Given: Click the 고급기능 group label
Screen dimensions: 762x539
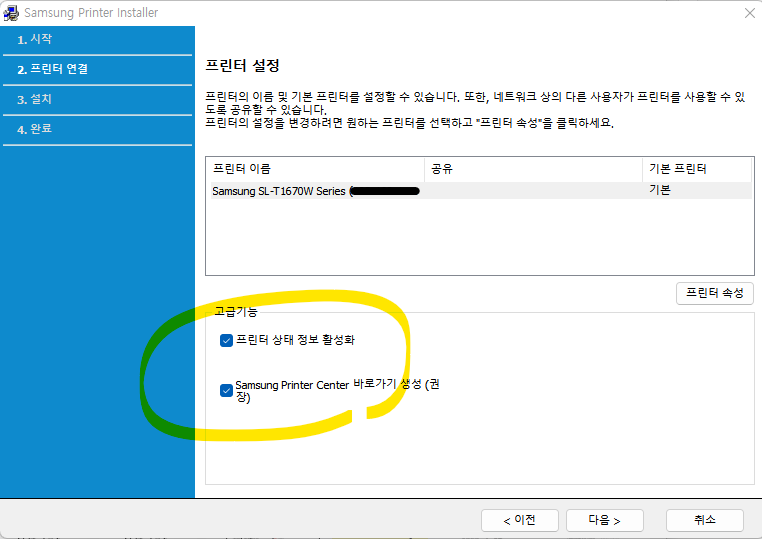Looking at the screenshot, I should tap(236, 312).
